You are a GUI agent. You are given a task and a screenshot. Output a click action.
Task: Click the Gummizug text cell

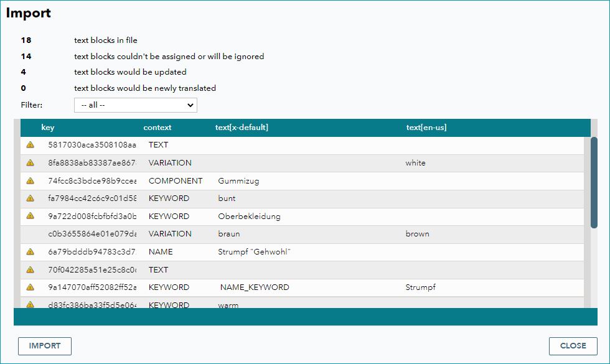coord(238,181)
